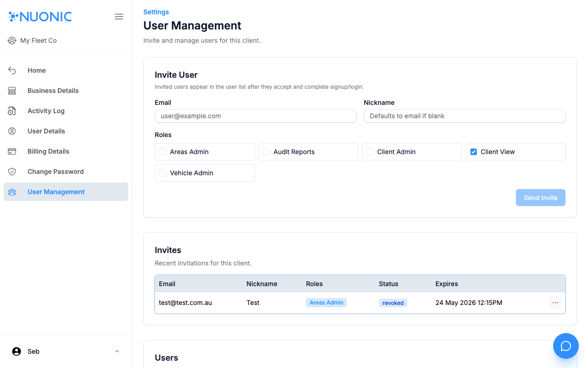This screenshot has height=368, width=588.
Task: Click the revoked status badge
Action: [x=393, y=303]
